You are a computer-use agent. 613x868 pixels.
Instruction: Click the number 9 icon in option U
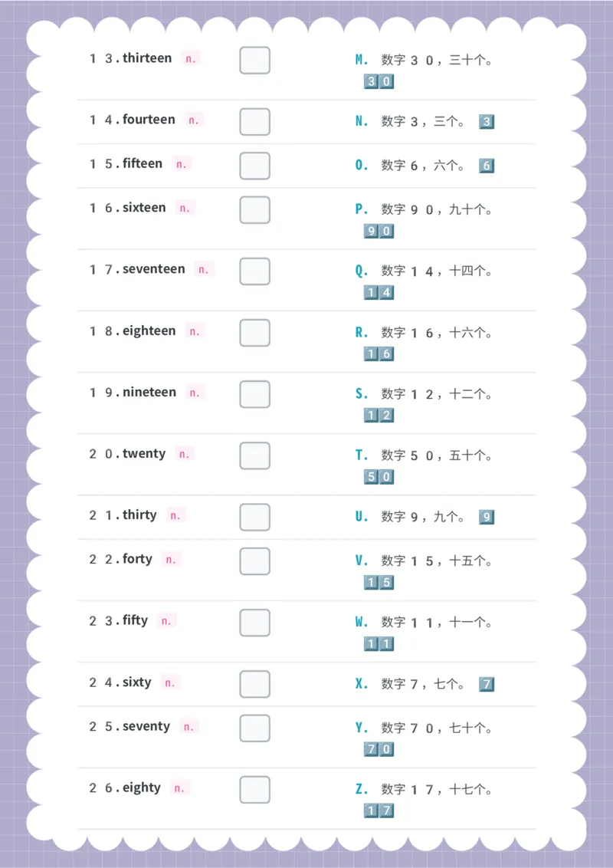[487, 518]
